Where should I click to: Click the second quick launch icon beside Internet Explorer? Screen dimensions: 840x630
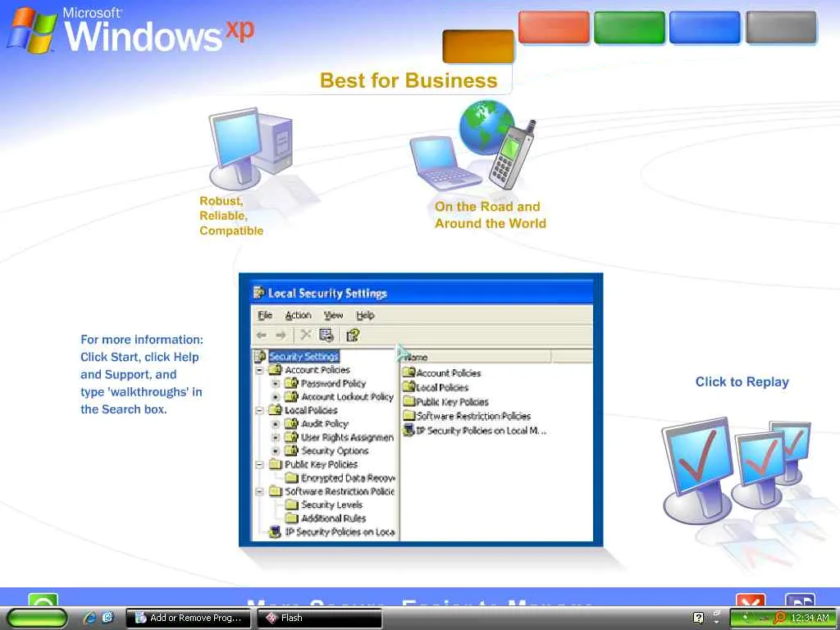tap(107, 618)
